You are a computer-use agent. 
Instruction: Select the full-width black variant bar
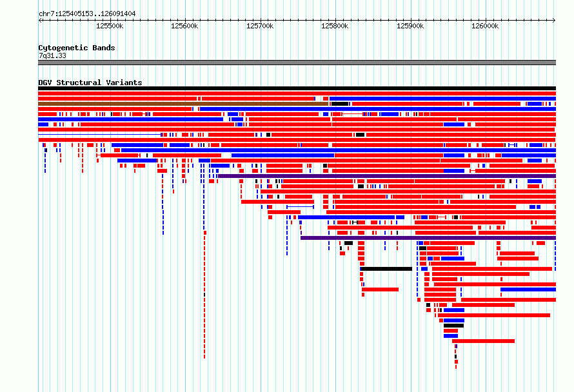click(297, 88)
